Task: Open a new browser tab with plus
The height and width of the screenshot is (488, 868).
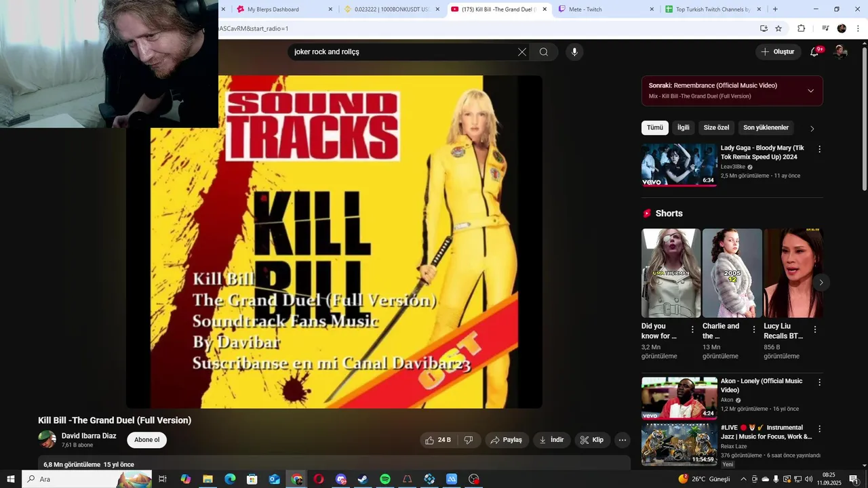Action: click(x=775, y=9)
